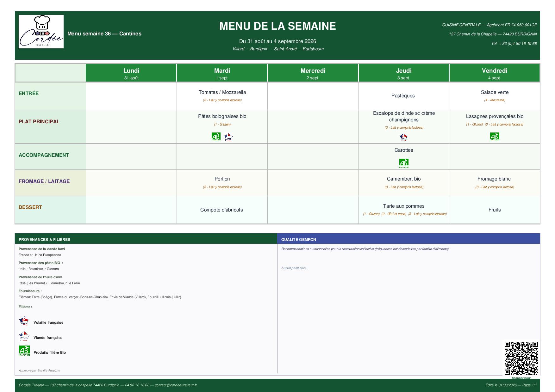
Task: Click the Portion cheese entry
Action: click(x=222, y=179)
